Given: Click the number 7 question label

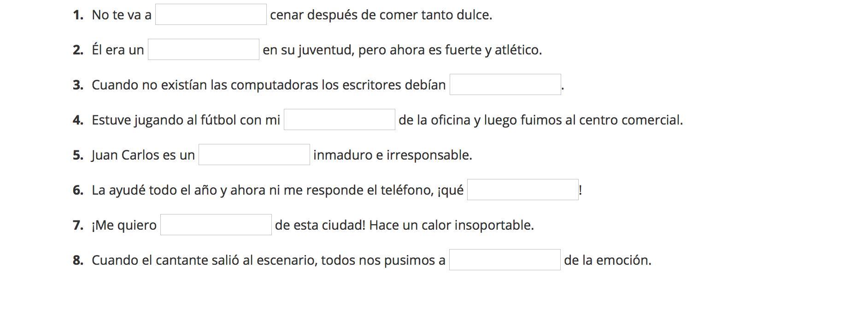Looking at the screenshot, I should pos(78,226).
